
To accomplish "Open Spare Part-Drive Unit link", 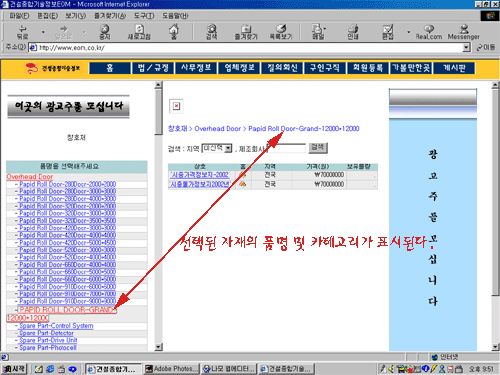I will [48, 340].
